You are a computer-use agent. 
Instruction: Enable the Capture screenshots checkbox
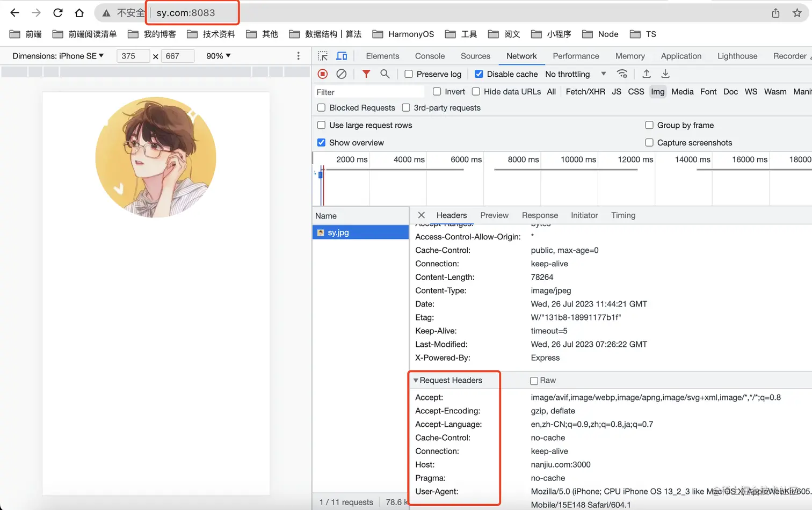[x=649, y=143]
